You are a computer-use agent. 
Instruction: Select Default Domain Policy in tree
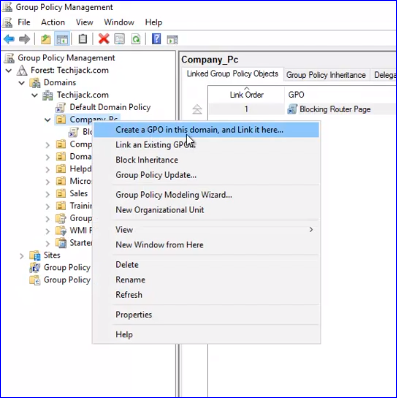(110, 107)
